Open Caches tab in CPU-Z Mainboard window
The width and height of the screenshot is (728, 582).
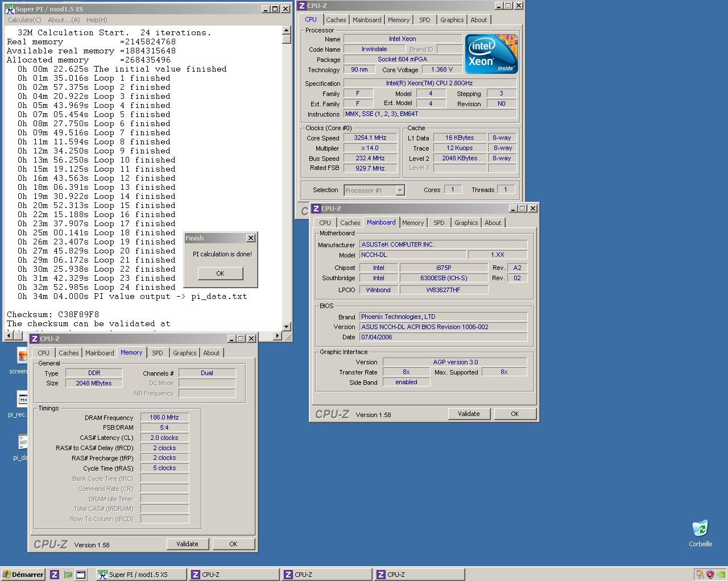[350, 223]
